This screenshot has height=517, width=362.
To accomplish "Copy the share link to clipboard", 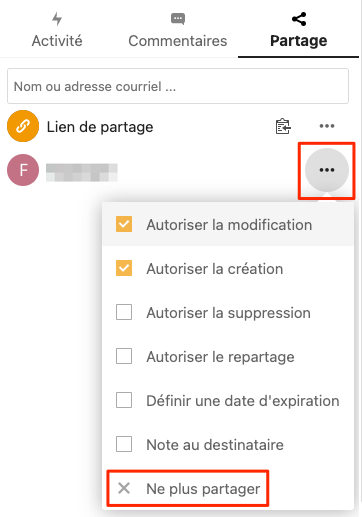I will (283, 126).
